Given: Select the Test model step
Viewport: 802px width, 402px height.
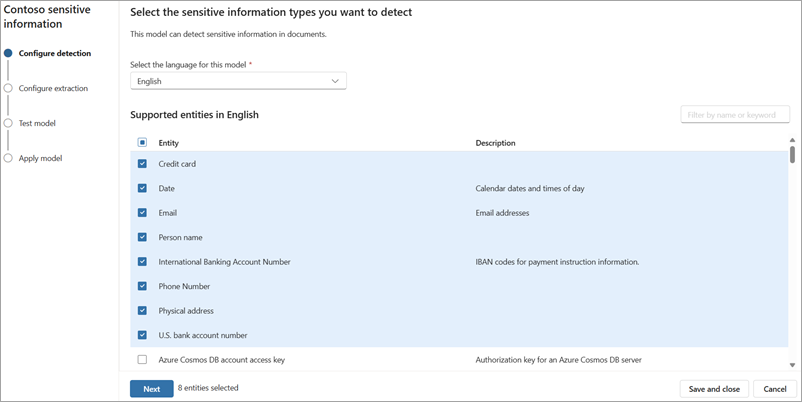Looking at the screenshot, I should pos(37,123).
